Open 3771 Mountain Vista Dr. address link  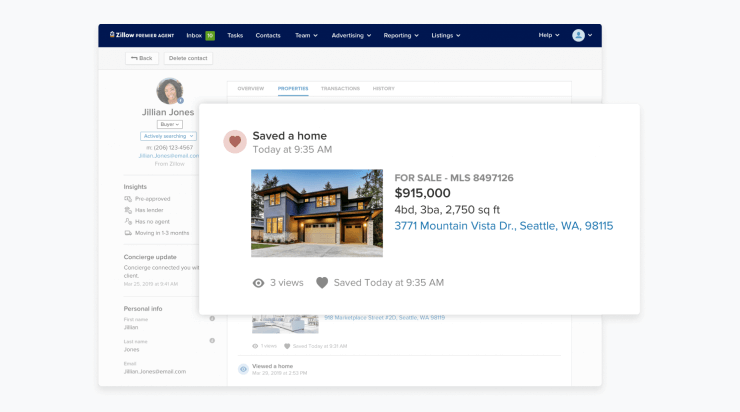pos(504,226)
